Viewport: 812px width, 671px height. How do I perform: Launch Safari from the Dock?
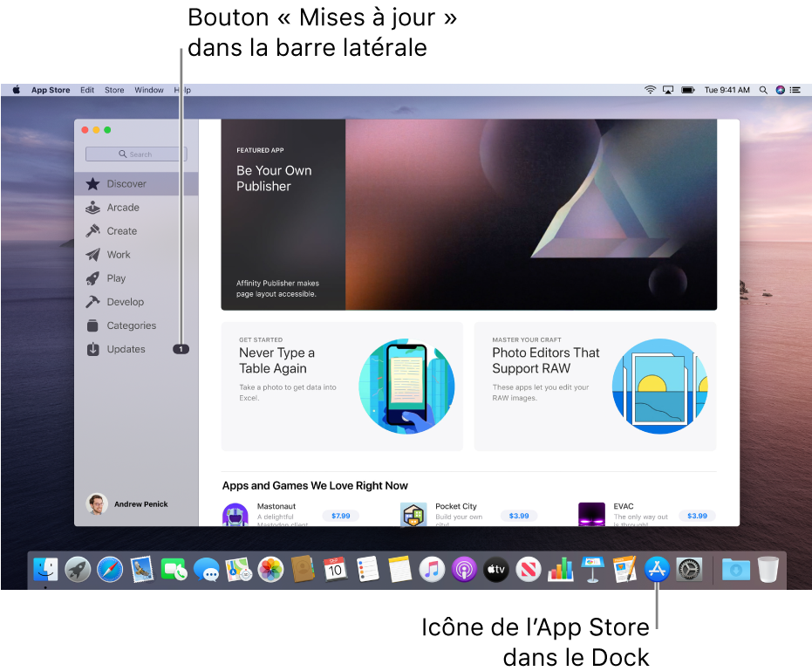tap(110, 570)
